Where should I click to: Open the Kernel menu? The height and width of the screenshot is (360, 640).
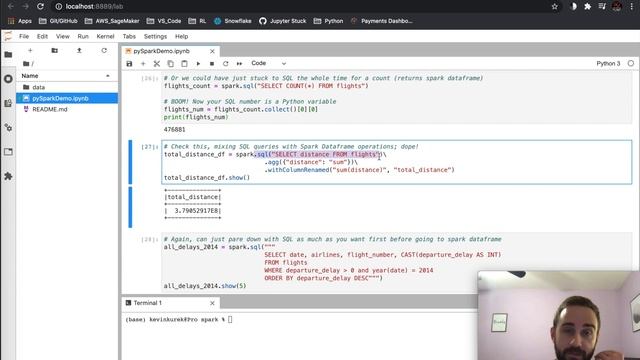pyautogui.click(x=105, y=36)
